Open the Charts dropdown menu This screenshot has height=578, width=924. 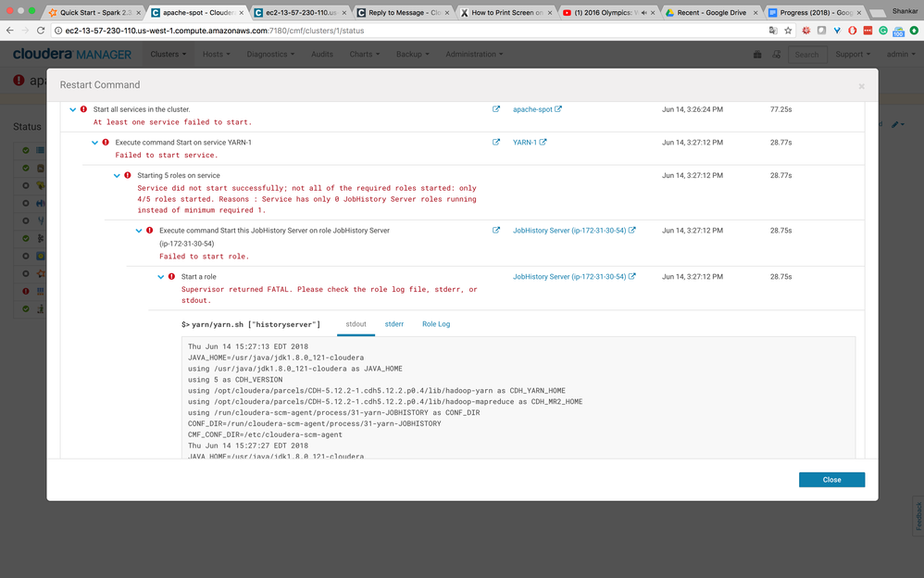[x=364, y=55]
